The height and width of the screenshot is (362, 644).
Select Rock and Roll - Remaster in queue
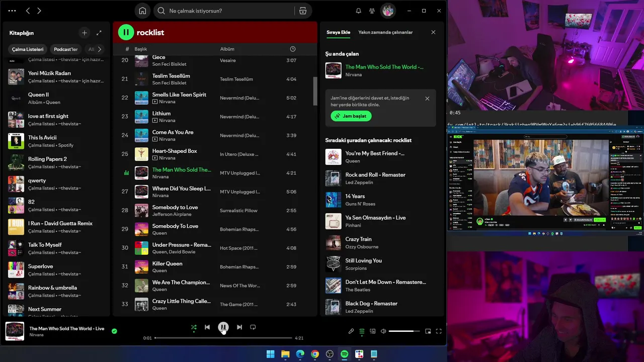click(x=380, y=178)
